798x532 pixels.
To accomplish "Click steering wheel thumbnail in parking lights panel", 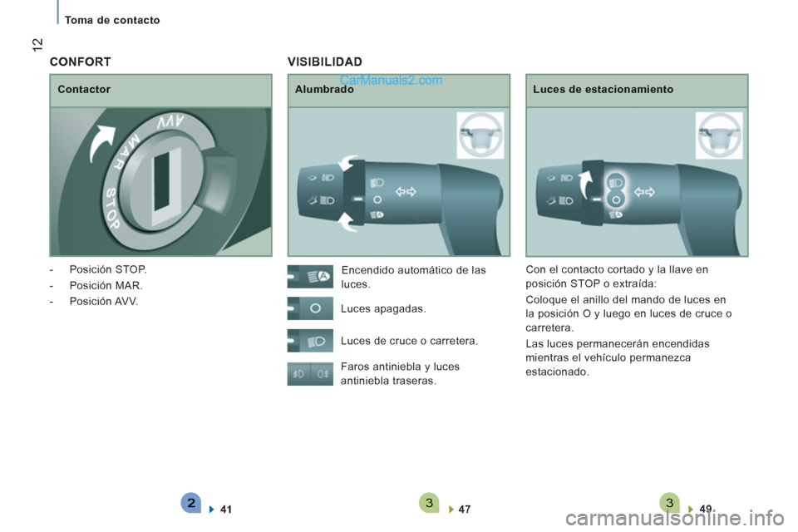I will [718, 135].
